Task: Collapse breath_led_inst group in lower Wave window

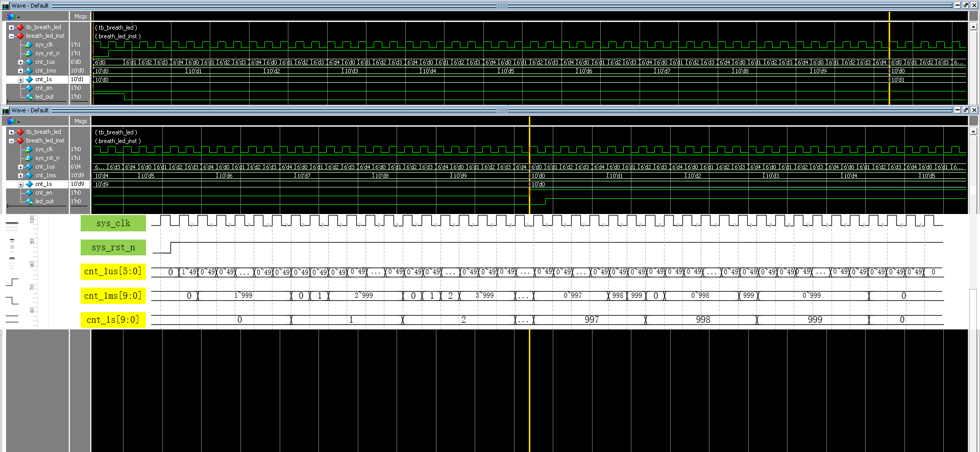Action: click(x=11, y=141)
